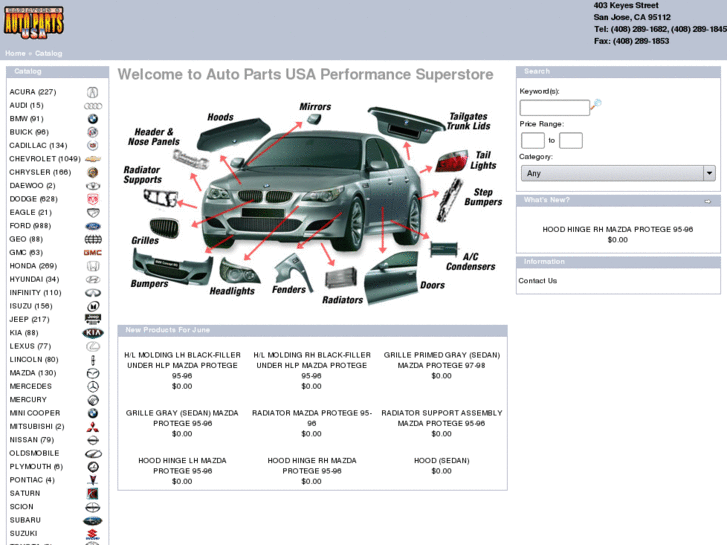Click the Geo logo icon
Viewport: 727px width, 545px height.
point(93,240)
